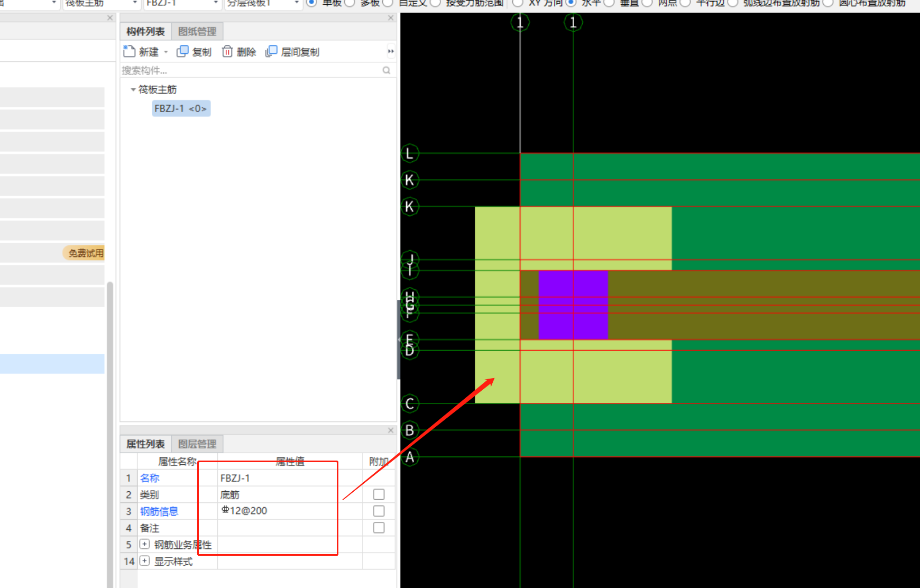This screenshot has width=920, height=588.
Task: Switch to the 图纸管理 tab
Action: (197, 31)
